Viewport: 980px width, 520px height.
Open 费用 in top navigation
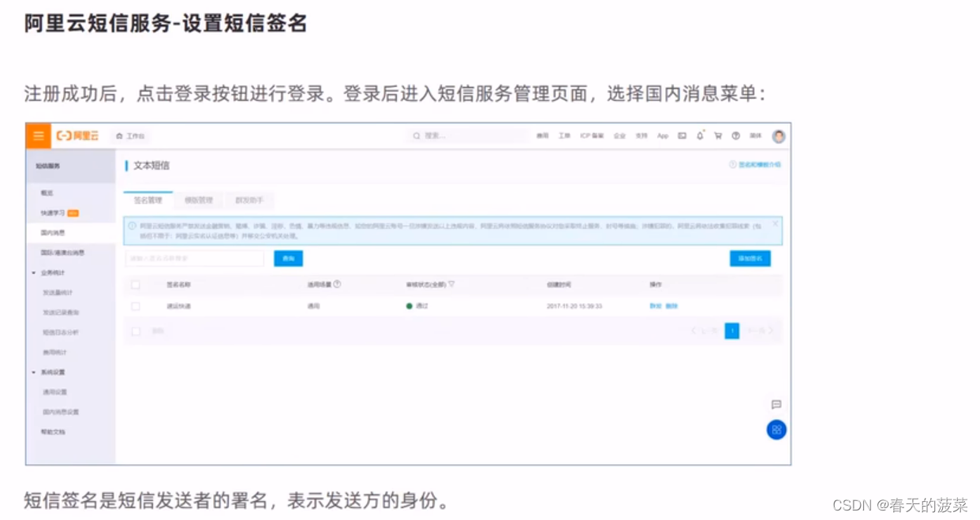click(x=542, y=136)
